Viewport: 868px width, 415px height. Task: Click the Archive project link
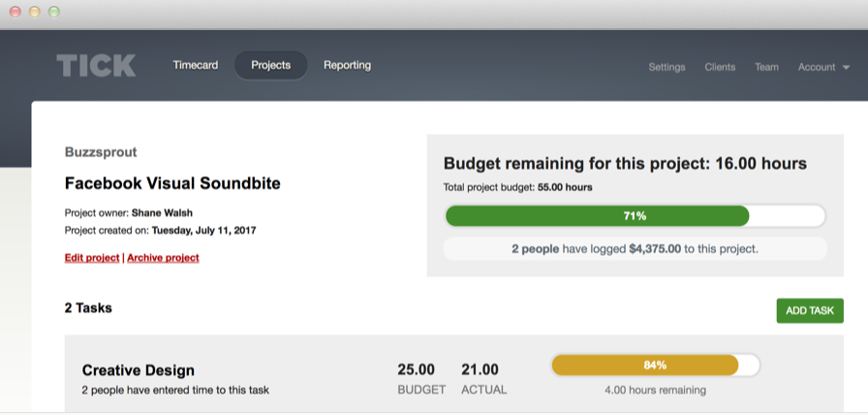(x=163, y=258)
